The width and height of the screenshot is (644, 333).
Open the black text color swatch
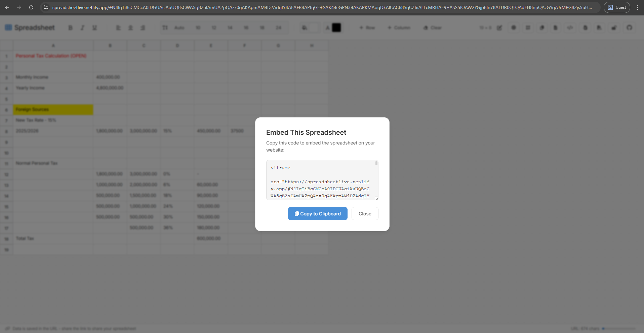(x=336, y=28)
